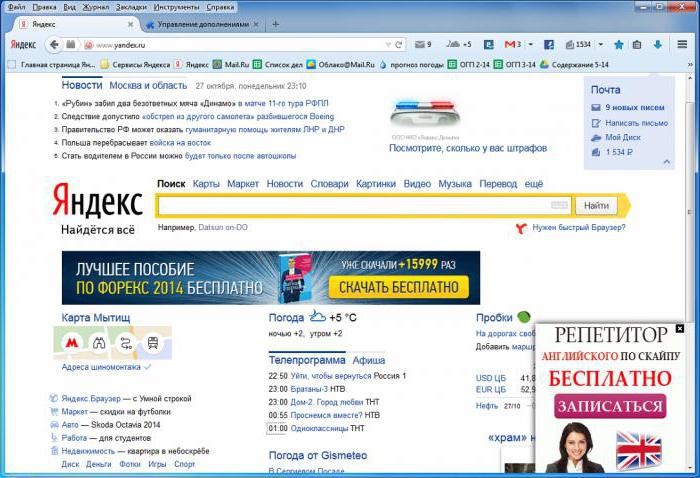Click Нужен быстрый Браузер? link
Screen dimensions: 700x478
(579, 228)
